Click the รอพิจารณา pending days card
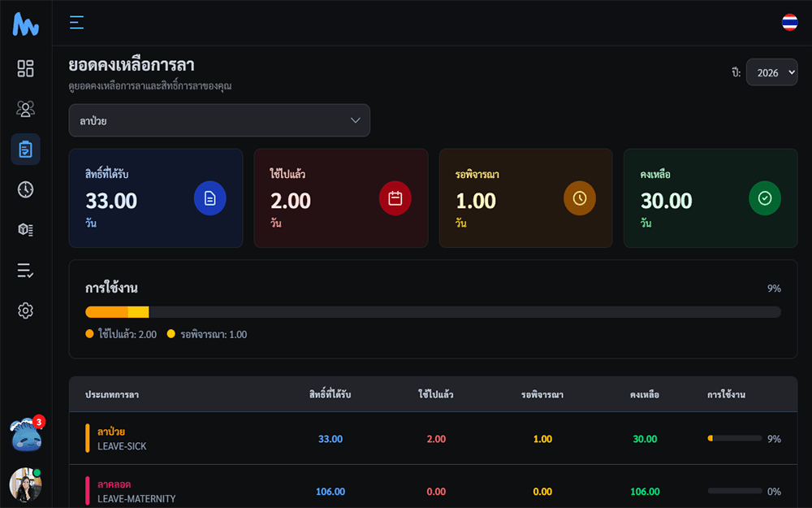812x508 pixels. pos(525,198)
